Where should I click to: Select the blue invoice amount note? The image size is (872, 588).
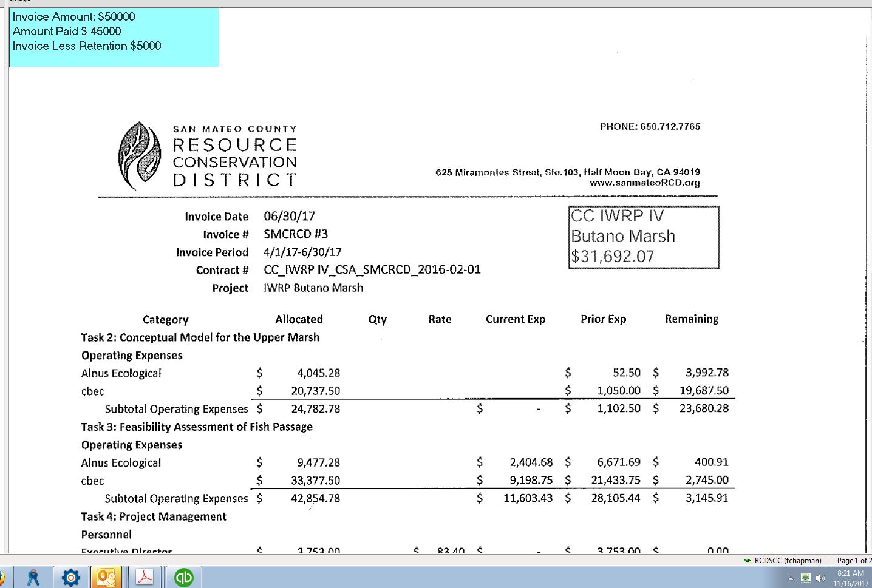pyautogui.click(x=114, y=38)
